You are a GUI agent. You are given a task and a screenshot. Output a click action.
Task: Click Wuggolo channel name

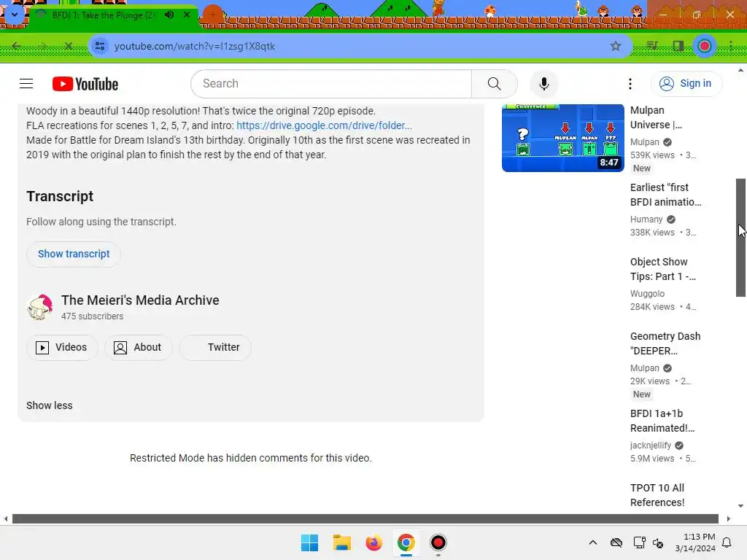647,294
